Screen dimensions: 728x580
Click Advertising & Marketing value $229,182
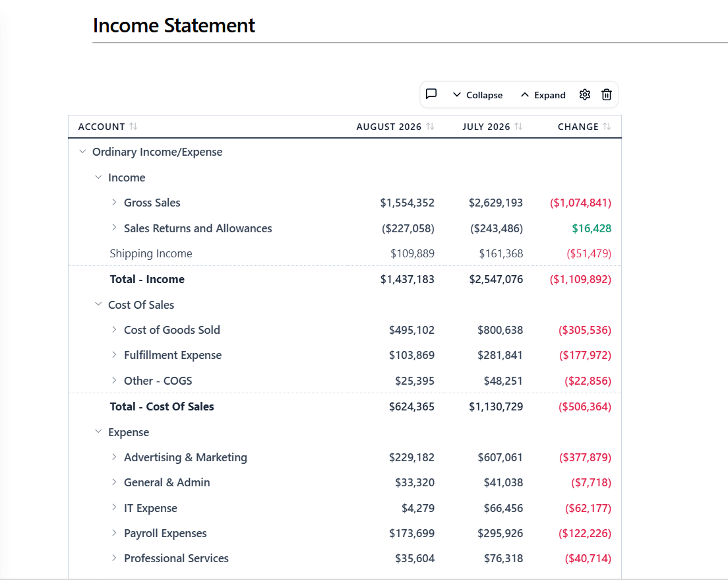(412, 457)
